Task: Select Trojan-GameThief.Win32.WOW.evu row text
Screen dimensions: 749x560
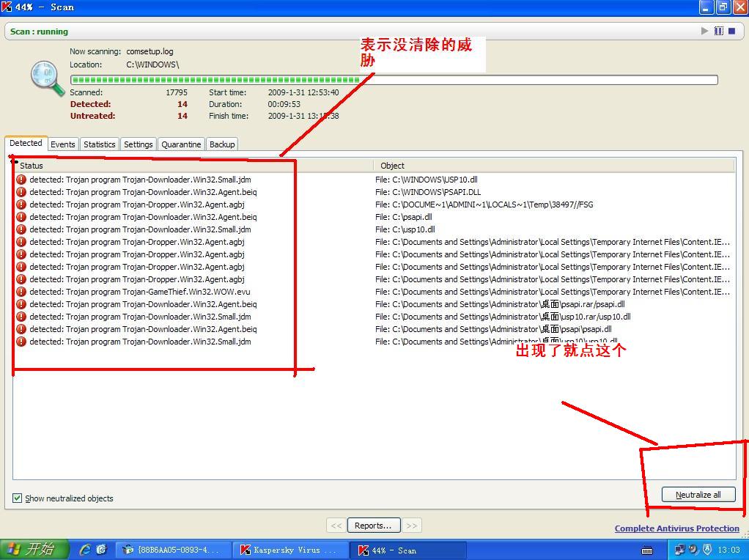Action: (139, 292)
